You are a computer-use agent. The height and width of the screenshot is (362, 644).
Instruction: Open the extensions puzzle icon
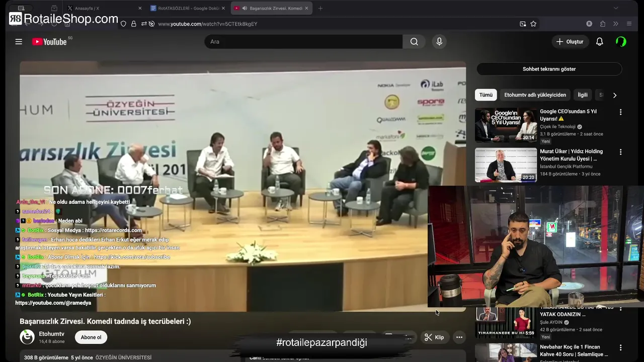tap(603, 24)
